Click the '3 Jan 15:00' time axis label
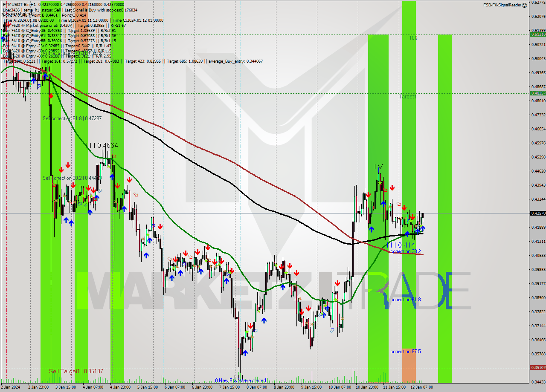 point(66,387)
